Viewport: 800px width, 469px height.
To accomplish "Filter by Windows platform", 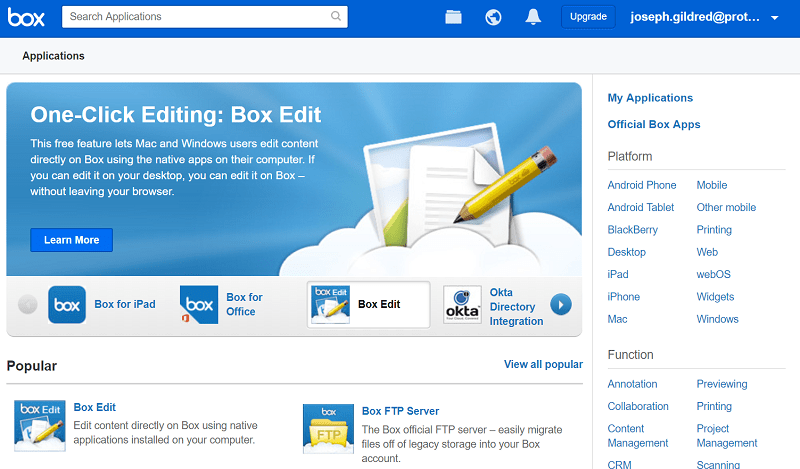I will tap(717, 319).
